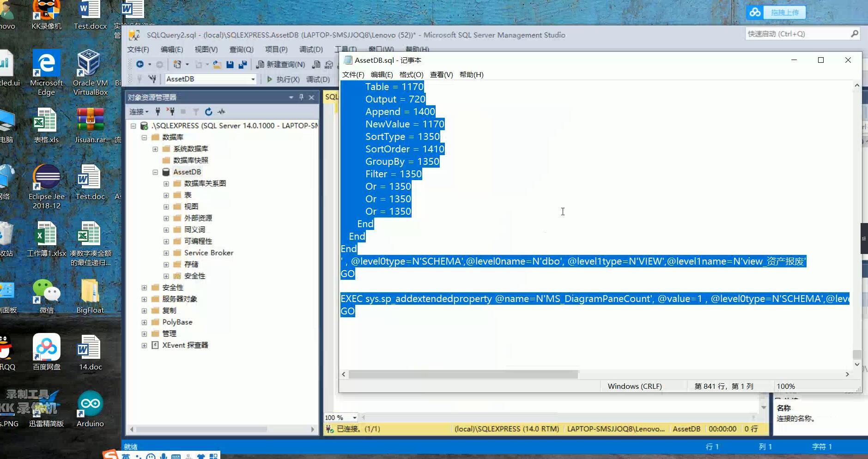
Task: Select the 数据库快照 tree item
Action: pos(190,160)
